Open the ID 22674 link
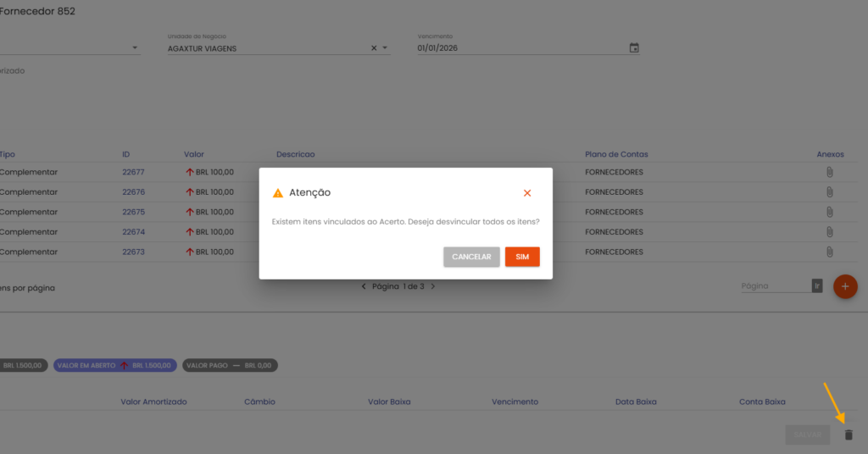This screenshot has width=868, height=454. click(x=133, y=232)
